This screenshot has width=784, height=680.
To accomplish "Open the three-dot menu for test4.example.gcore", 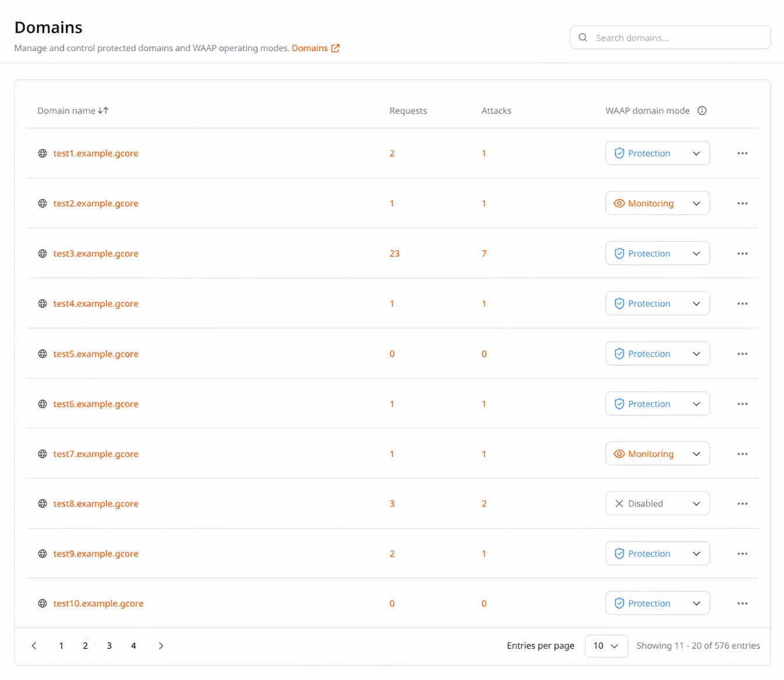I will pyautogui.click(x=742, y=303).
